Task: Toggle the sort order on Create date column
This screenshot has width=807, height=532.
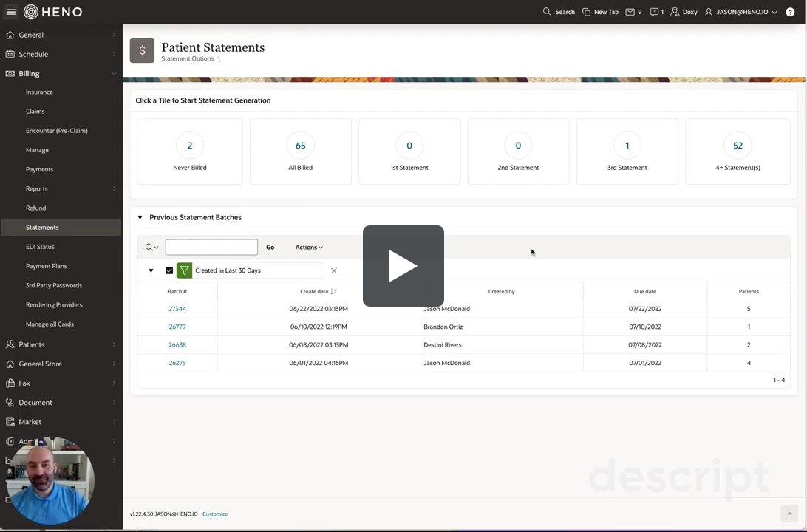Action: pyautogui.click(x=332, y=290)
